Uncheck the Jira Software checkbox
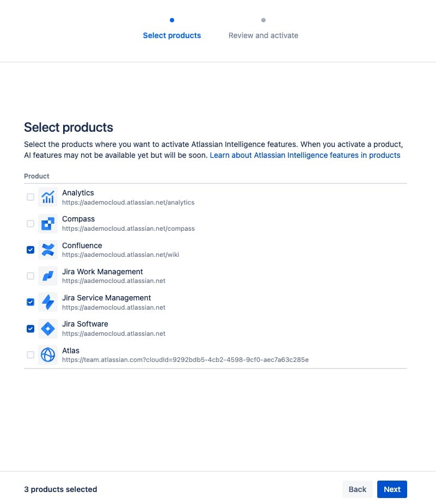This screenshot has height=504, width=436. pyautogui.click(x=30, y=328)
